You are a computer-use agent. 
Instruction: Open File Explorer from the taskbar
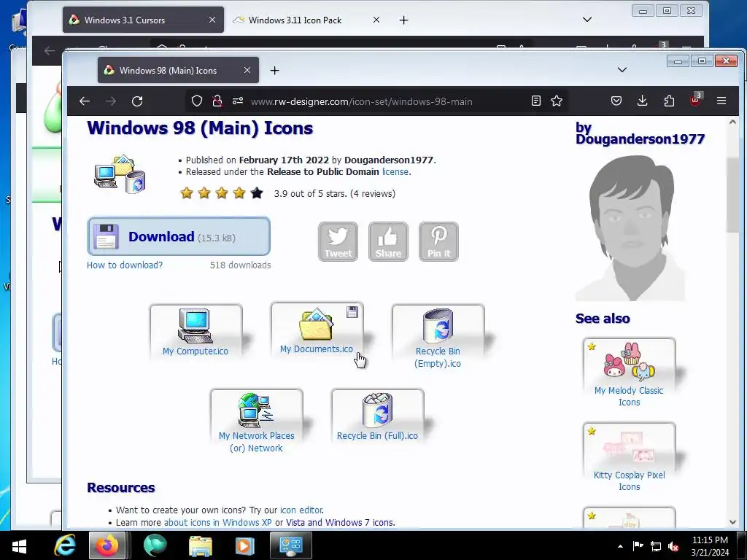pos(201,545)
